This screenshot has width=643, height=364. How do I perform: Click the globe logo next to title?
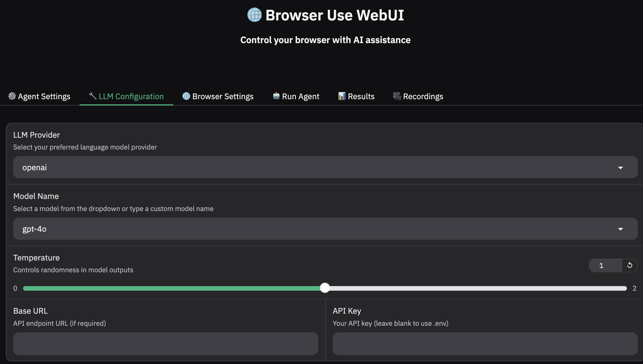tap(254, 15)
